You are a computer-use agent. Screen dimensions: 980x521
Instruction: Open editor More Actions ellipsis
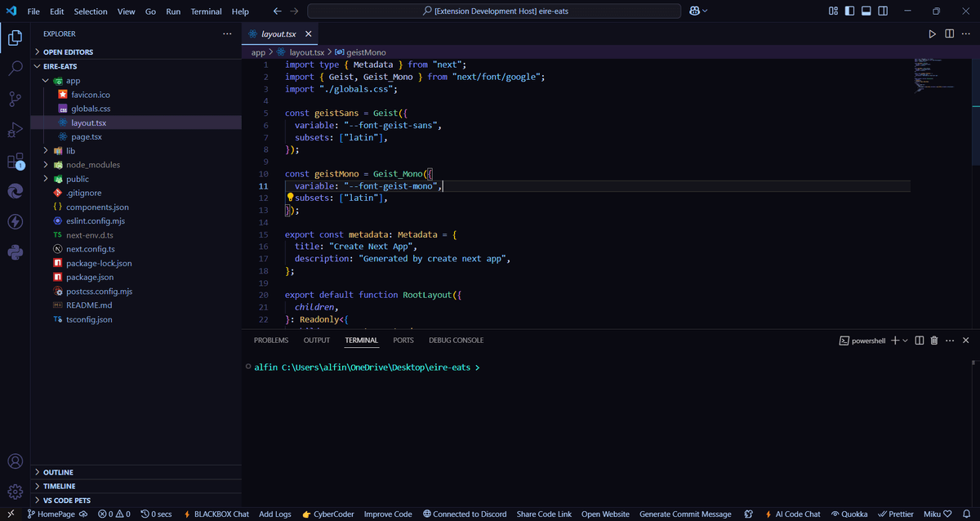(x=965, y=34)
